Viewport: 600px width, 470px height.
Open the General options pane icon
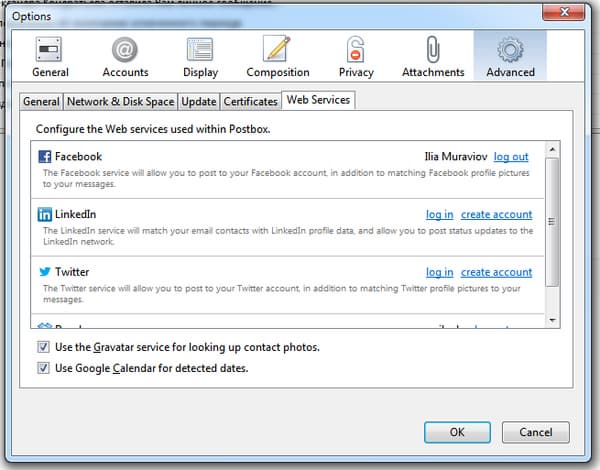click(49, 49)
